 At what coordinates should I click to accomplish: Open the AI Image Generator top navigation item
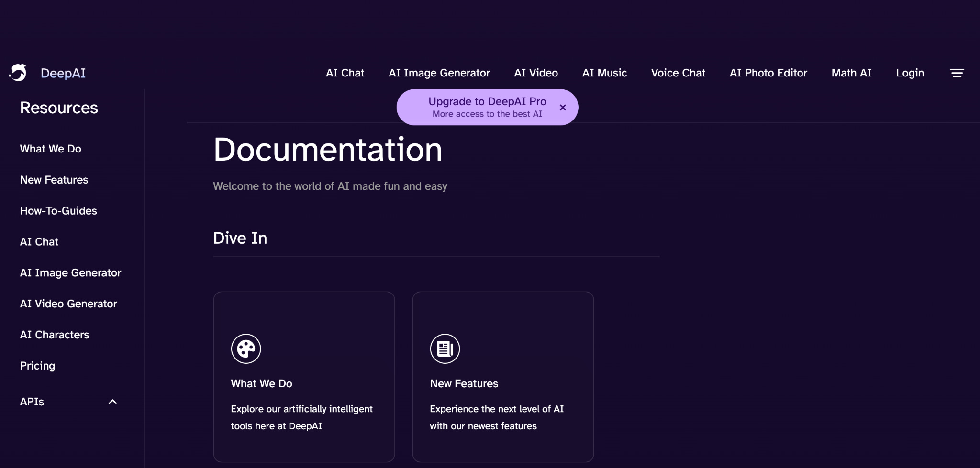click(439, 73)
